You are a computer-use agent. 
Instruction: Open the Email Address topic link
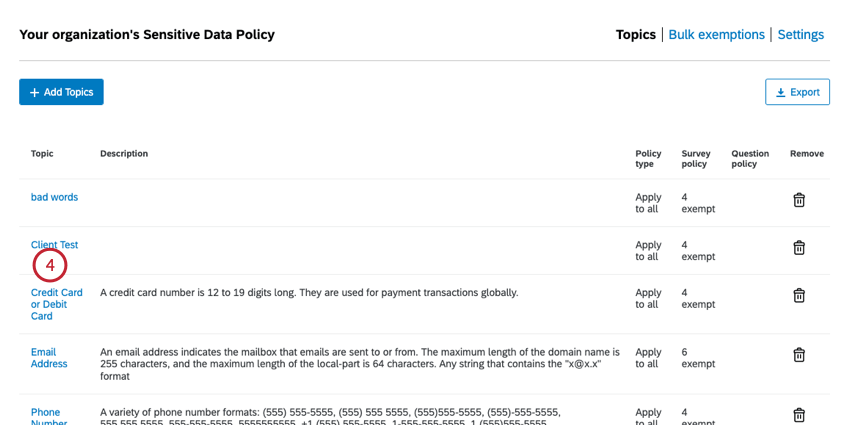click(49, 358)
